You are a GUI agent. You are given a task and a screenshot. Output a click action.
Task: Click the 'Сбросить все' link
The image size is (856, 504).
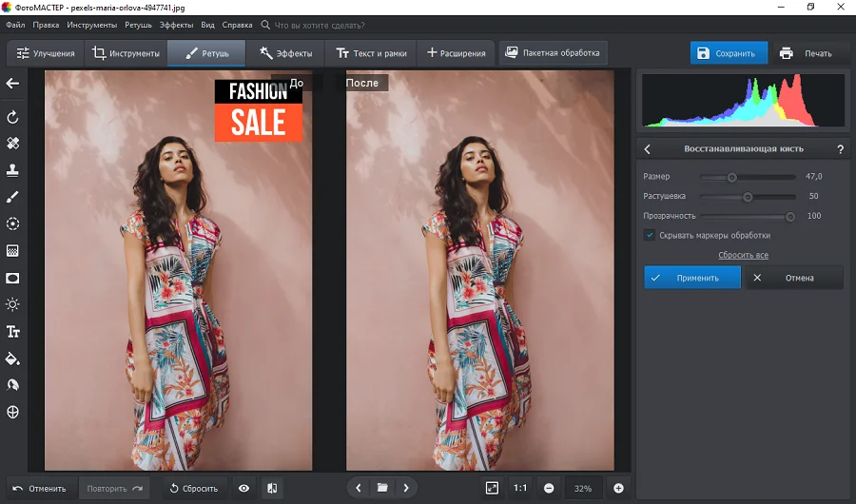pyautogui.click(x=743, y=255)
